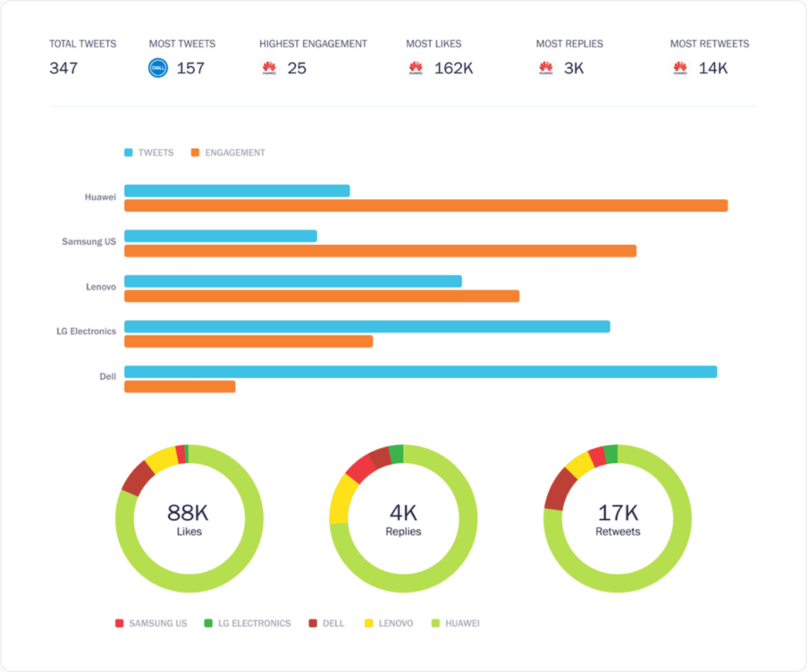Click the Lenovo bar chart row label
The width and height of the screenshot is (807, 672).
pos(101,287)
